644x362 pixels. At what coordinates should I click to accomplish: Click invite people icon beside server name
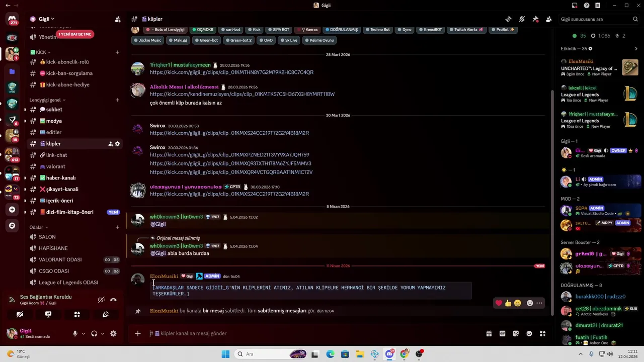[x=117, y=19]
